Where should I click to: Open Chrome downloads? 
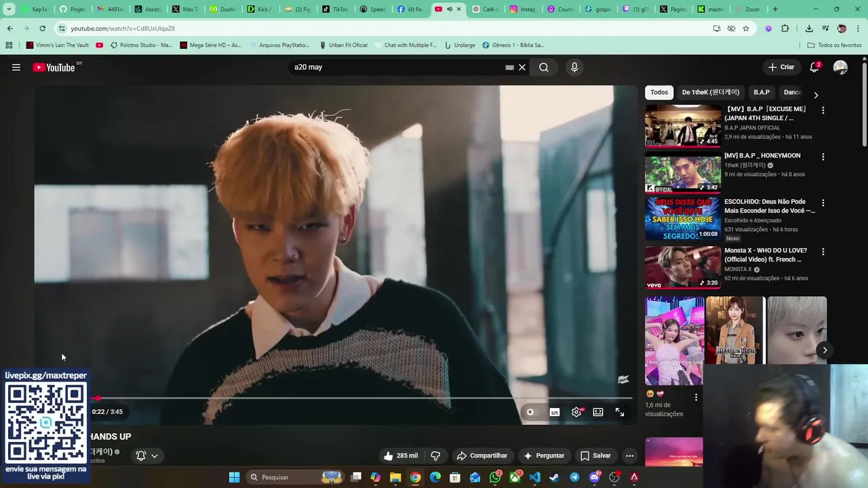click(x=809, y=28)
